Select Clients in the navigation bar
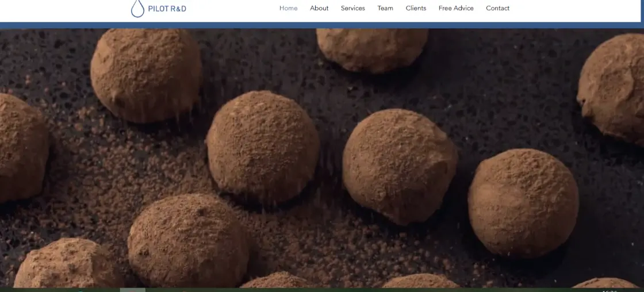Viewport: 644px width, 292px height. [x=416, y=8]
